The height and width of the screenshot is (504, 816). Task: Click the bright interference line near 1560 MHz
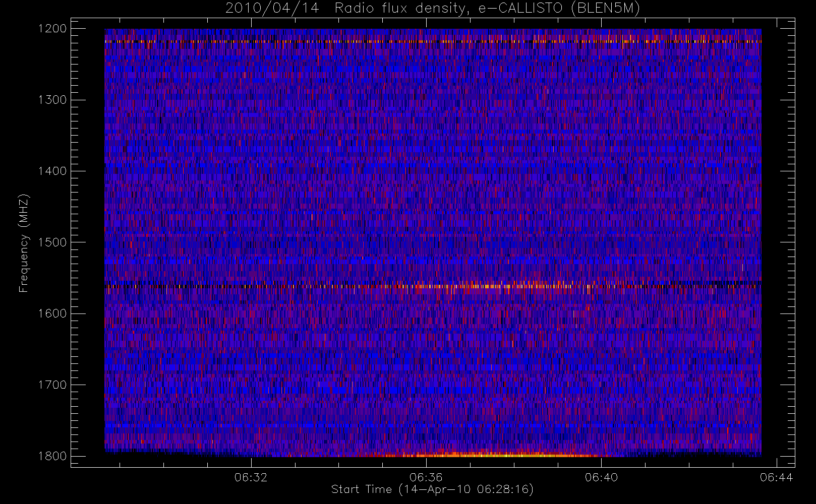[433, 286]
